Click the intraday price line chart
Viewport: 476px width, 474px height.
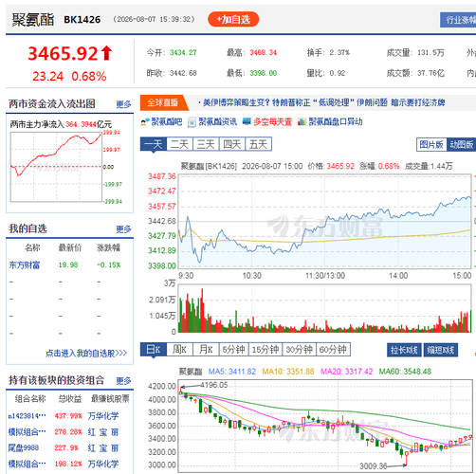pos(324,221)
